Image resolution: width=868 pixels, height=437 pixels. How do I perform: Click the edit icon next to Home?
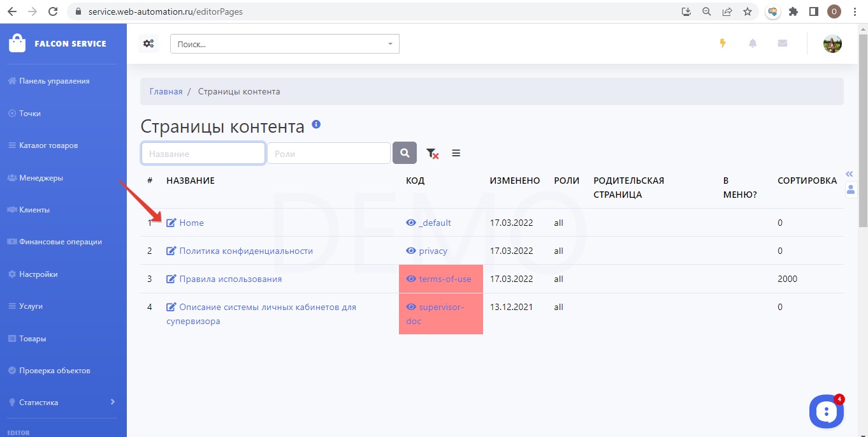[171, 223]
